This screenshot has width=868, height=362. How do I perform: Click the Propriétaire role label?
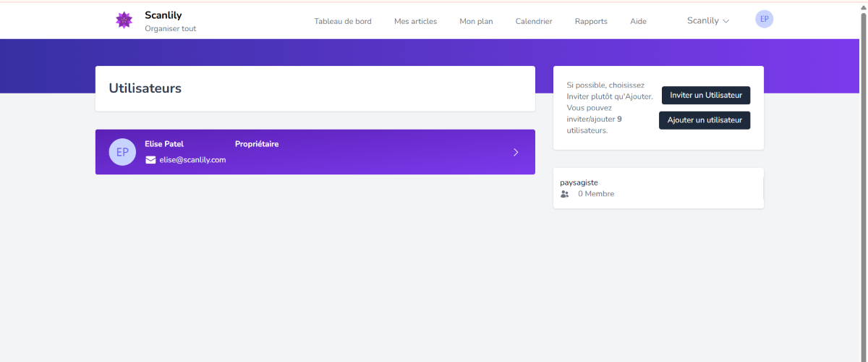(257, 144)
